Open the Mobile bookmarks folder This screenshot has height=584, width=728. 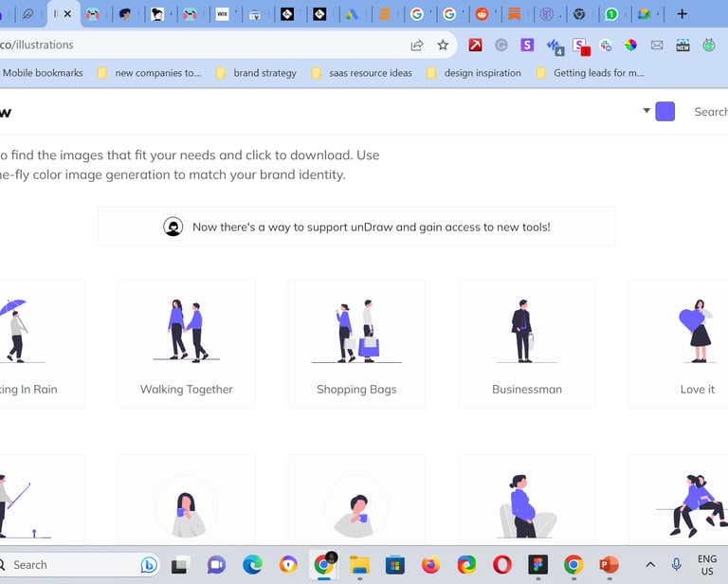42,73
